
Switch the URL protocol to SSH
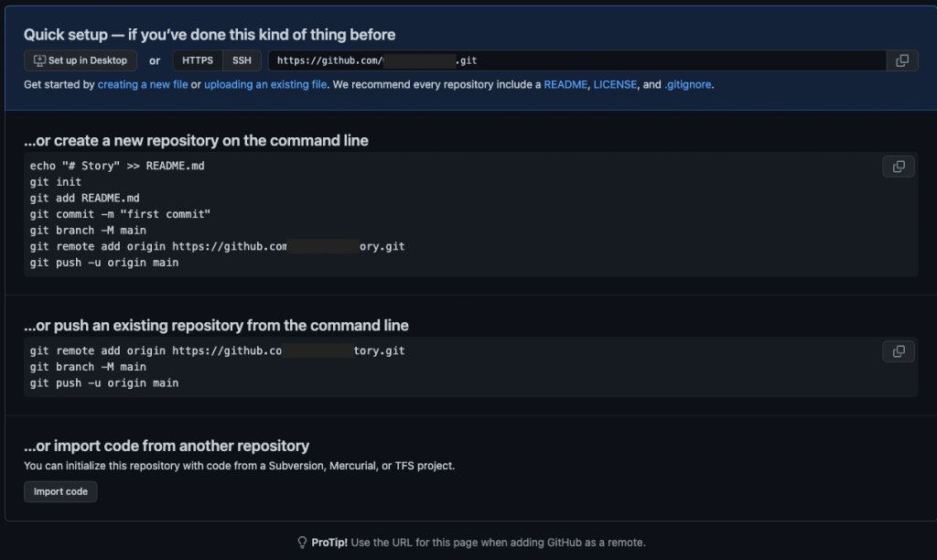tap(242, 60)
